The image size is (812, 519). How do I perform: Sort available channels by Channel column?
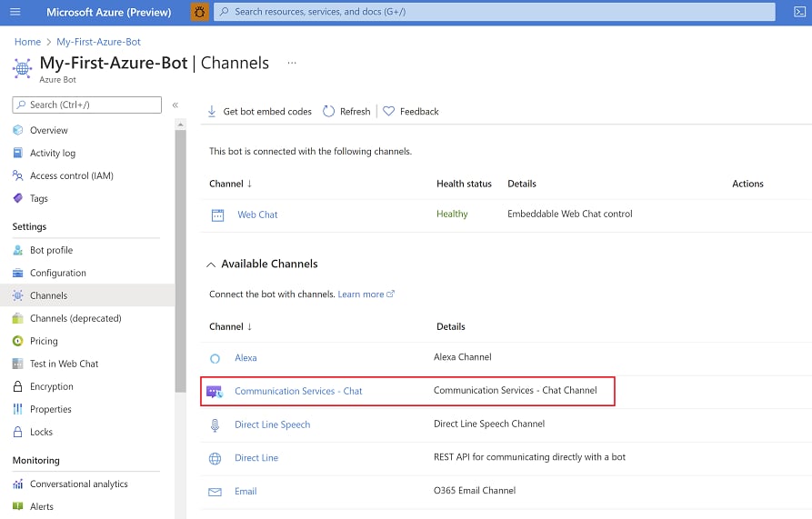pos(230,326)
